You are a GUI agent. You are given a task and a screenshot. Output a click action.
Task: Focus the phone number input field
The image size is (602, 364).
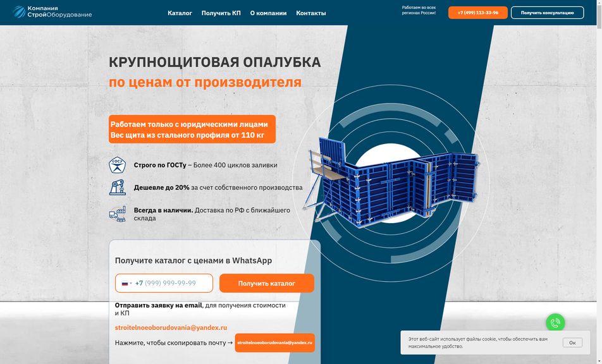[164, 283]
